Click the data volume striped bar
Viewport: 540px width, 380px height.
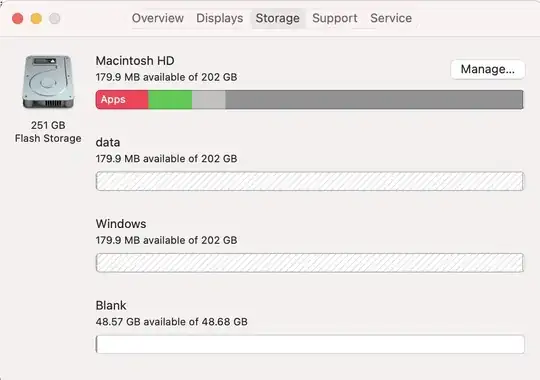310,181
